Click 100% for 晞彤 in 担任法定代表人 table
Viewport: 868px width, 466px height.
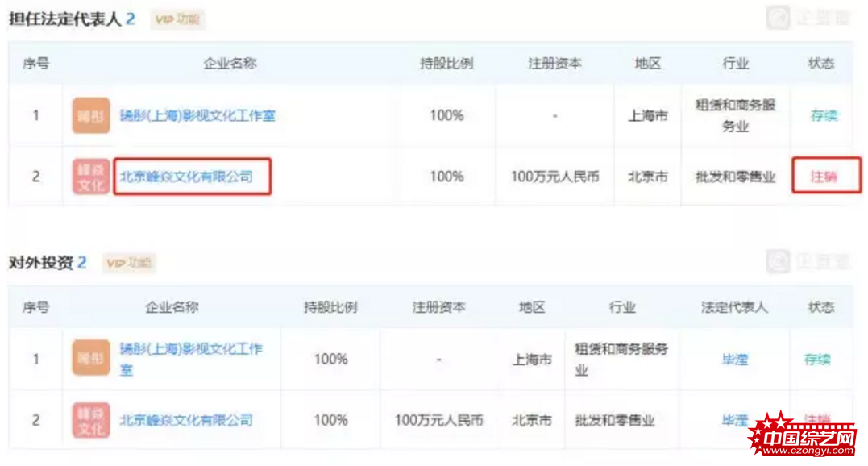tap(446, 115)
